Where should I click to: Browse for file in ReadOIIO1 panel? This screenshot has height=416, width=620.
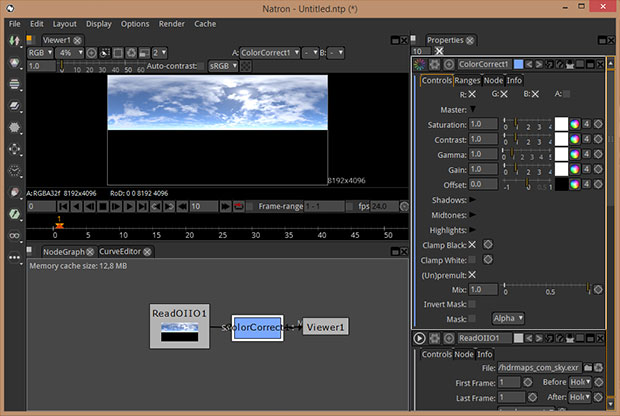pyautogui.click(x=588, y=368)
